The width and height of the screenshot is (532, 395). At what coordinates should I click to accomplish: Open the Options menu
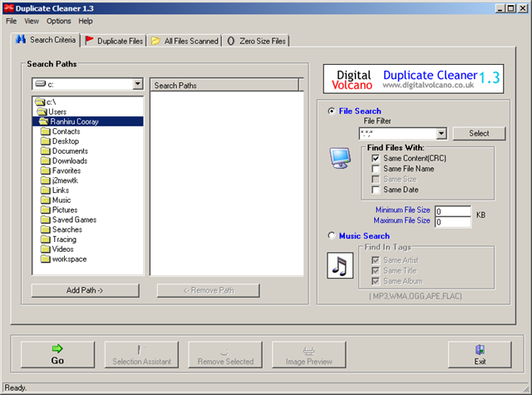click(x=59, y=21)
